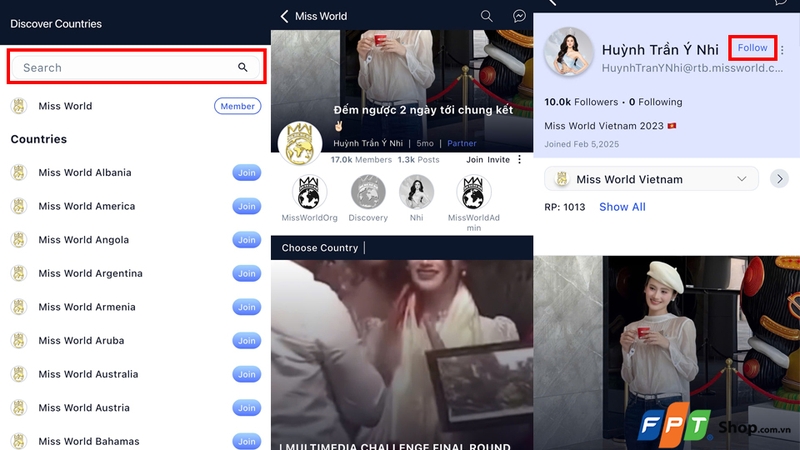View 10.0k Followers list
Image resolution: width=800 pixels, height=450 pixels.
point(581,102)
